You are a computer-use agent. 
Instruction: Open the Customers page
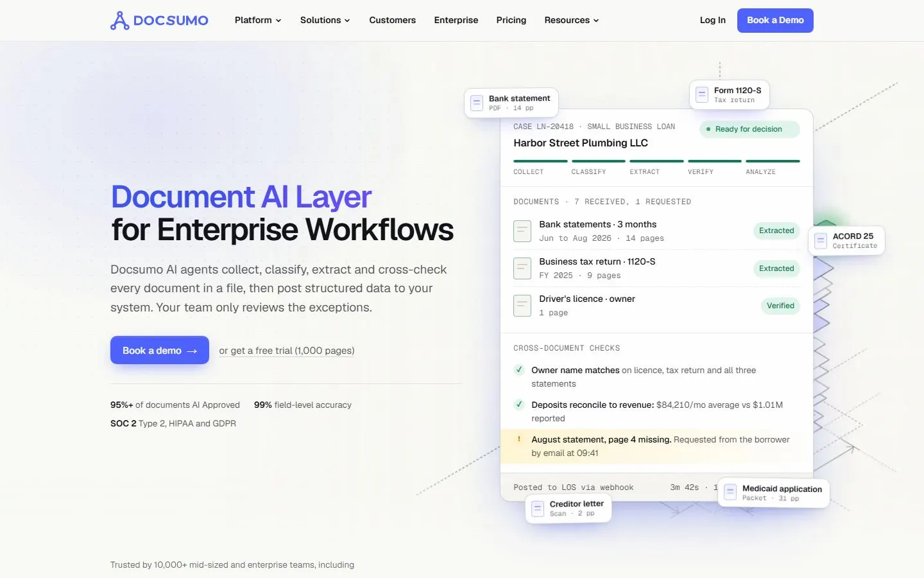pyautogui.click(x=392, y=21)
